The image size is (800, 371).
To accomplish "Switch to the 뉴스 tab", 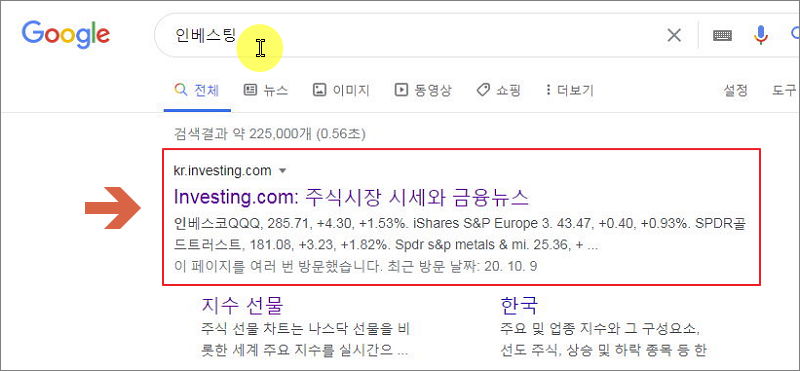I will [266, 91].
